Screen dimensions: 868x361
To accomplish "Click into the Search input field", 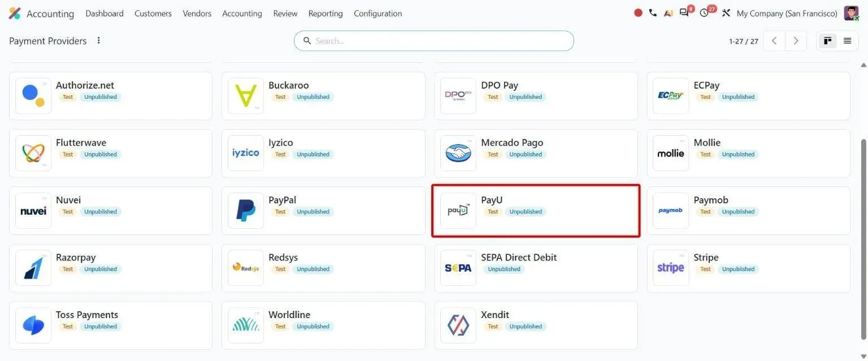I will coord(434,41).
